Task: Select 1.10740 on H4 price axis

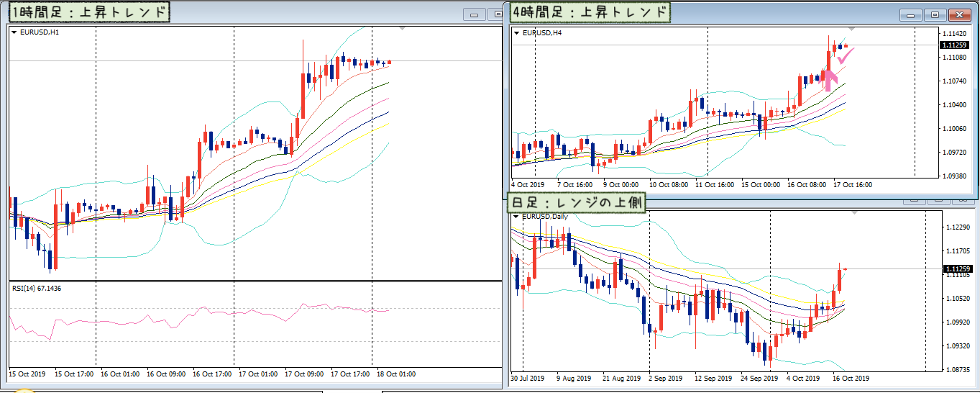Action: [x=953, y=81]
